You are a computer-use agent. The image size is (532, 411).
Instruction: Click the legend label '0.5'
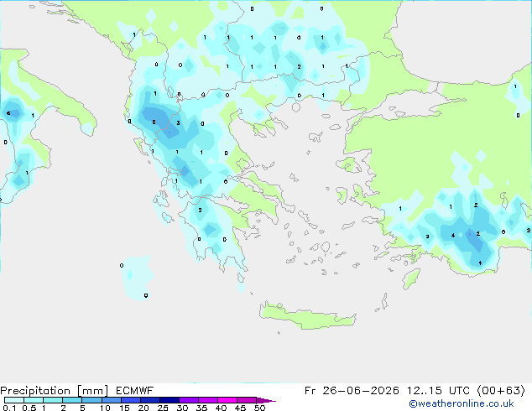[29, 408]
